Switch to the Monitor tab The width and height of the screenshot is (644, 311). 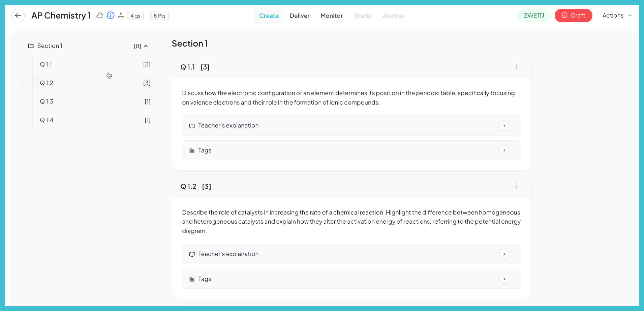coord(332,16)
